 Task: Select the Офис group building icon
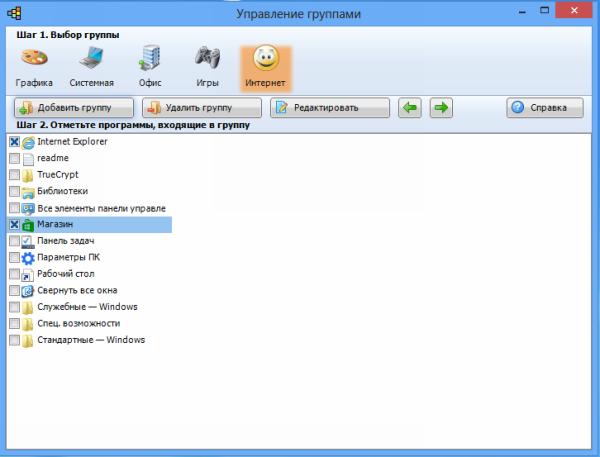(150, 57)
